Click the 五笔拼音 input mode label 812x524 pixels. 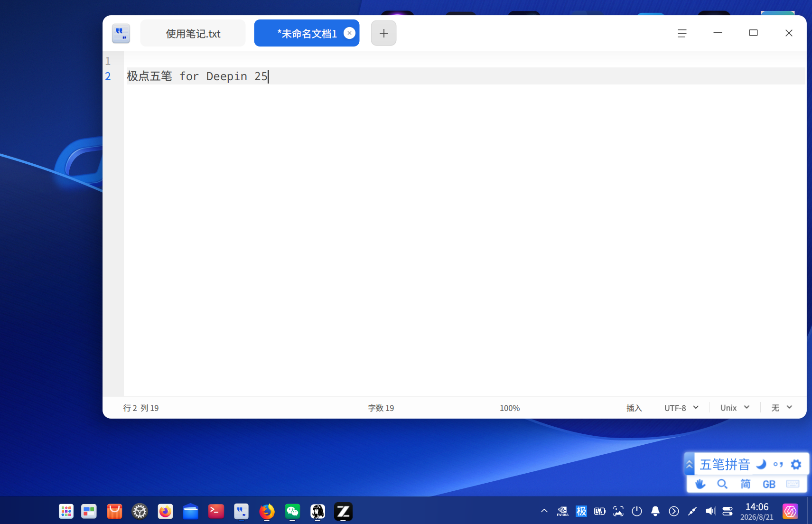[x=725, y=464]
